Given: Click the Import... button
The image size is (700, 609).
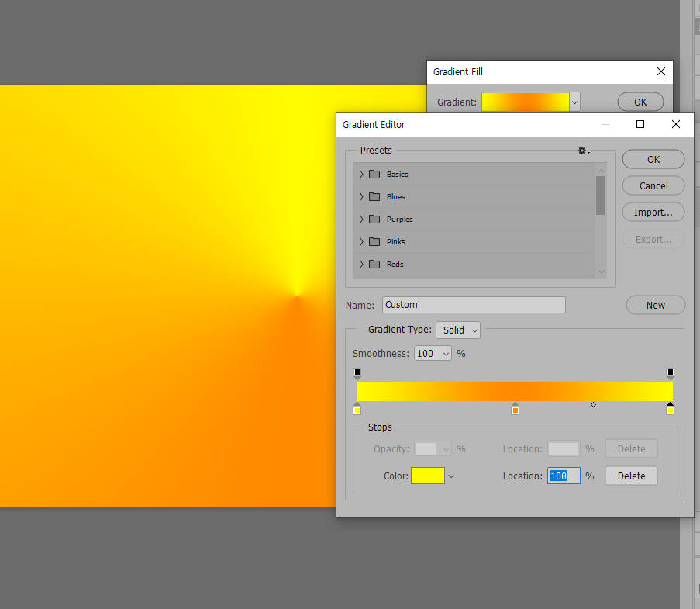Looking at the screenshot, I should point(653,213).
